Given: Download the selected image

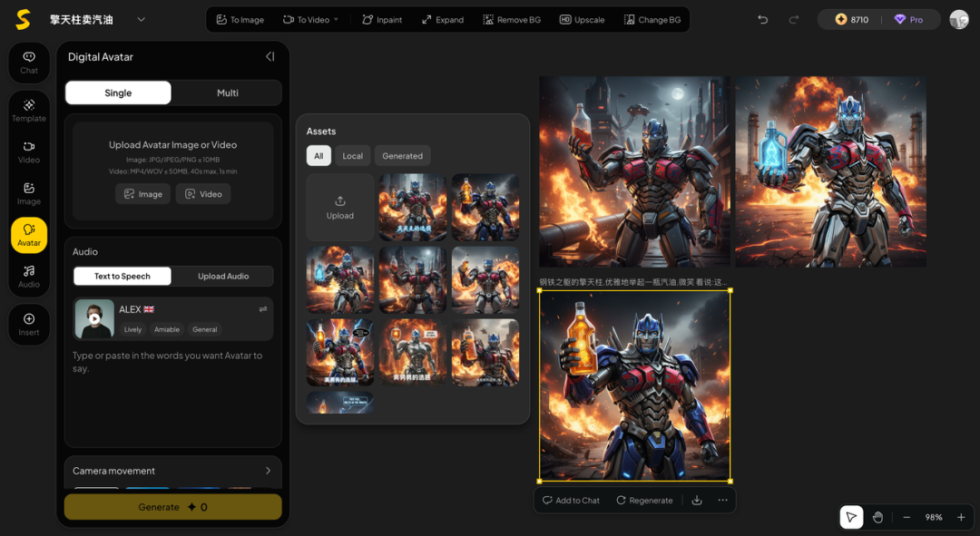Looking at the screenshot, I should (697, 500).
